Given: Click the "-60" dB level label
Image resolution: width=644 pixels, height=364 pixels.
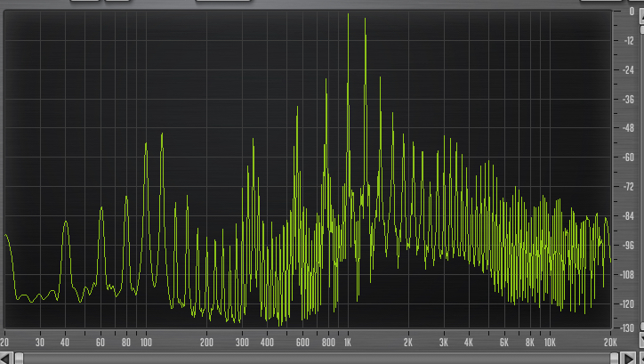Looking at the screenshot, I should tap(629, 157).
